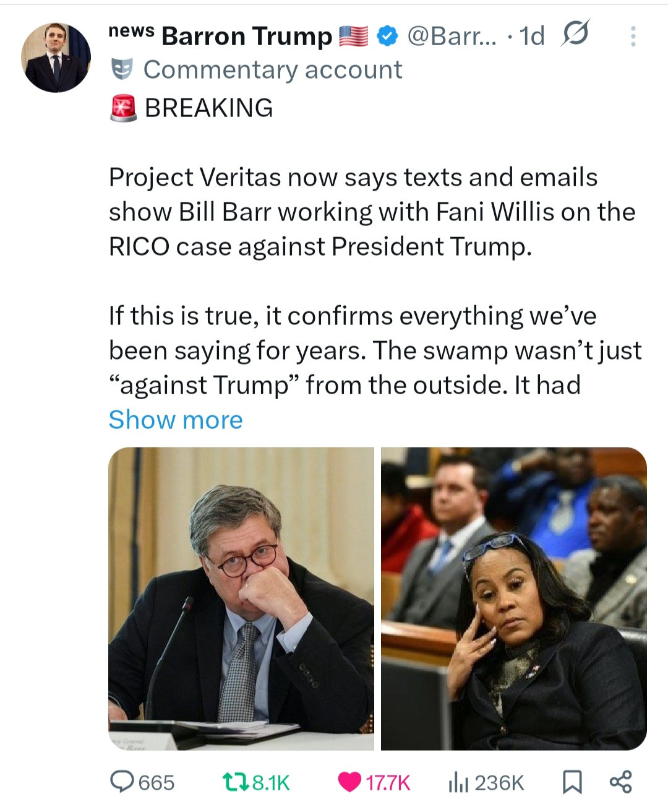The image size is (668, 812).
Task: Bookmark this post
Action: 572,782
